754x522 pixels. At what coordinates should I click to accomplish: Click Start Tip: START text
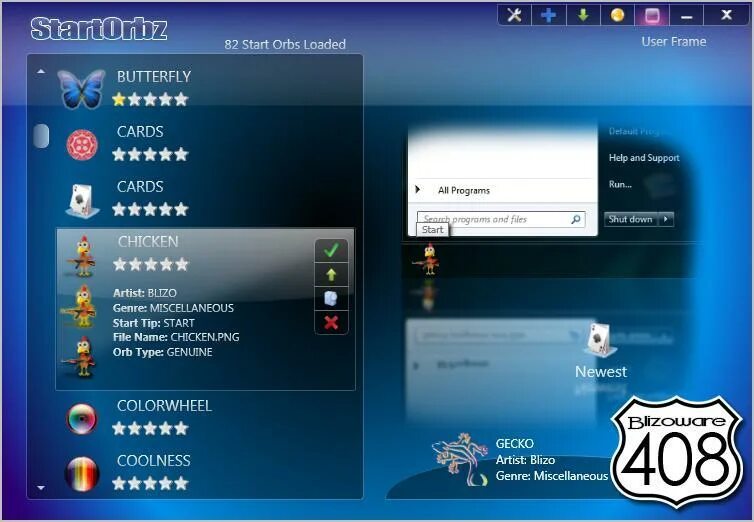(x=153, y=323)
